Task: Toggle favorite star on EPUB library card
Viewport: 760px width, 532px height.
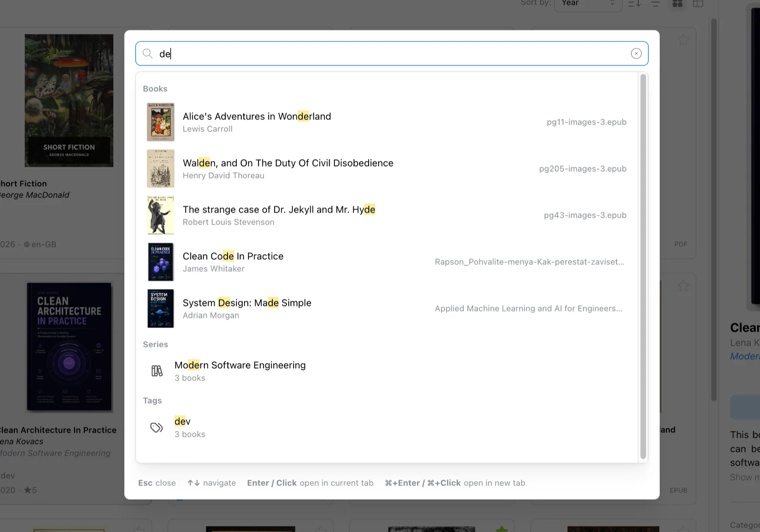Action: (683, 286)
